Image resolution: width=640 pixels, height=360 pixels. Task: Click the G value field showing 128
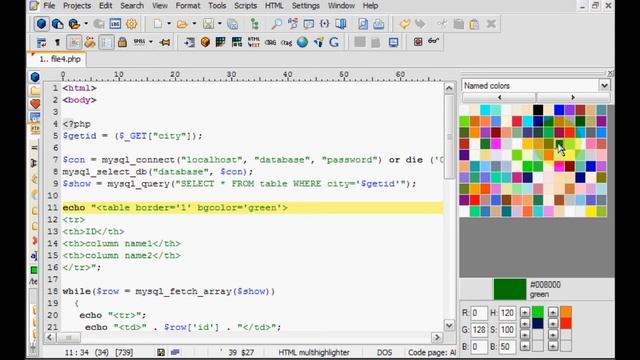479,330
